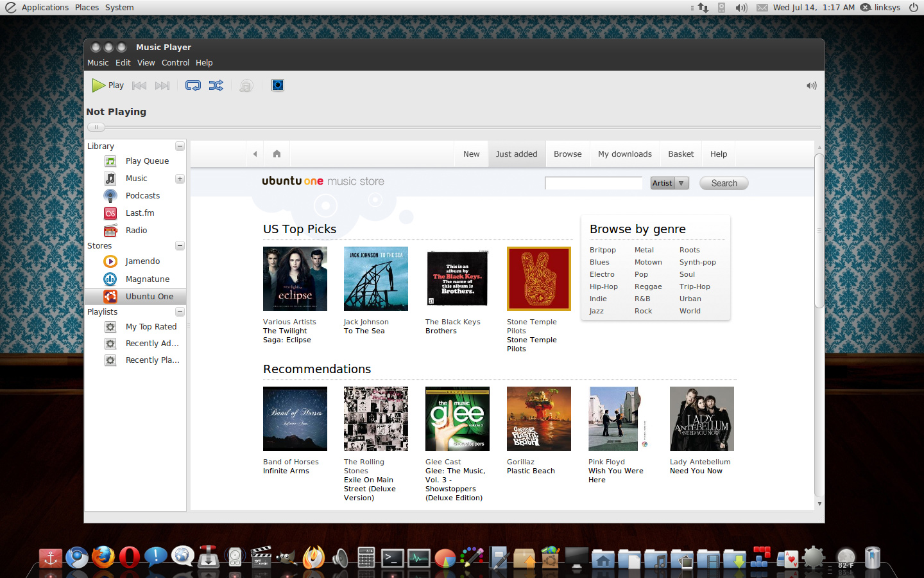Open the Help menu in the menu bar
924x578 pixels.
204,63
